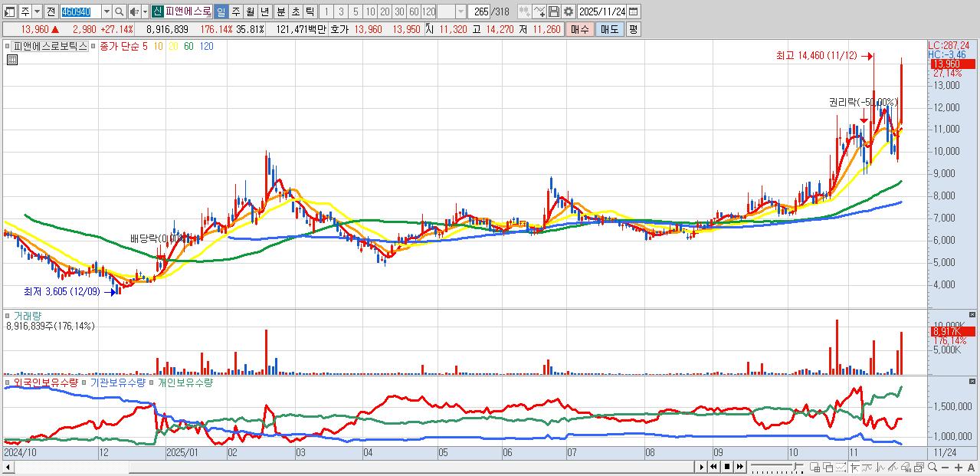This screenshot has height=476, width=980.
Task: Click the chart line check tool icon
Action: point(539,11)
